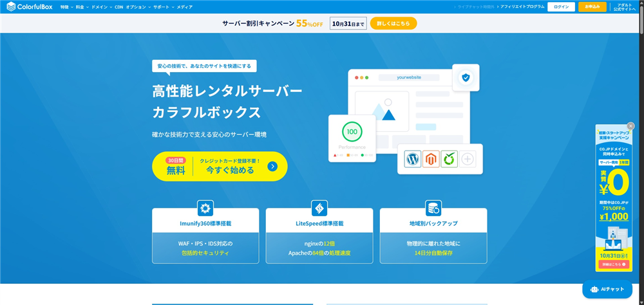Expand the ドメイン menu
The width and height of the screenshot is (644, 305).
pyautogui.click(x=102, y=7)
